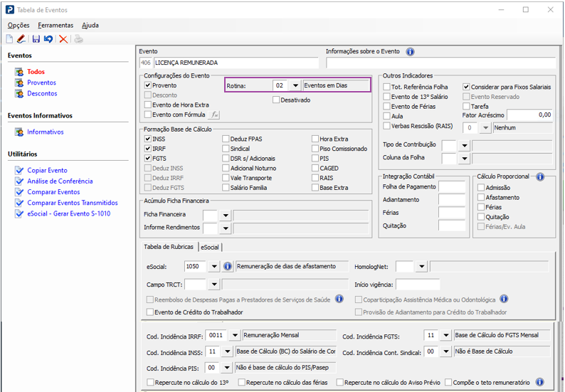The image size is (565, 392).
Task: Click the Fator Acréscimo input field
Action: point(529,115)
